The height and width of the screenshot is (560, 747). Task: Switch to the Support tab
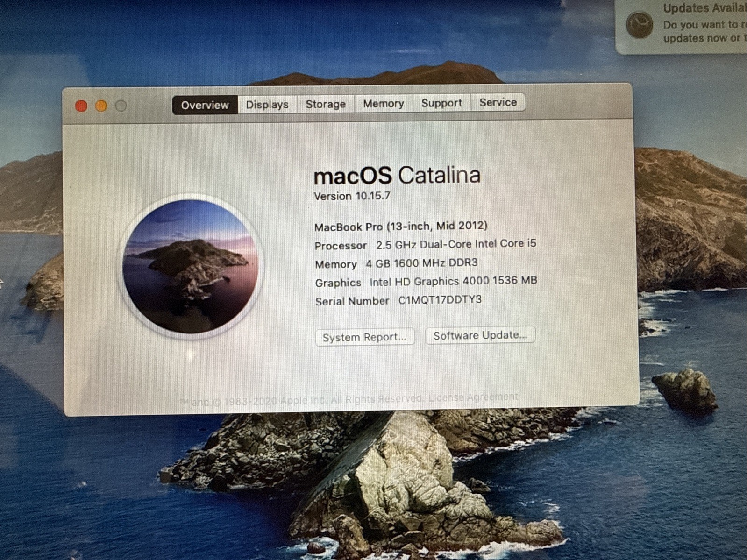click(x=441, y=103)
